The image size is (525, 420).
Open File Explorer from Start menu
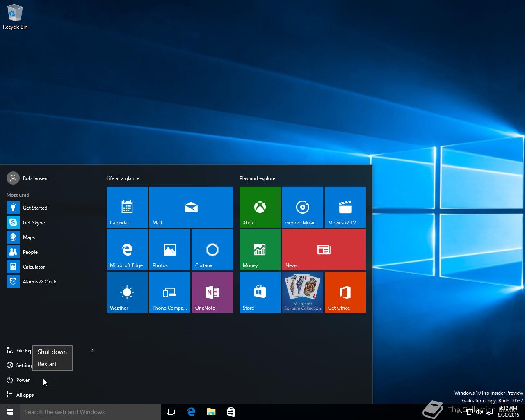coord(19,351)
